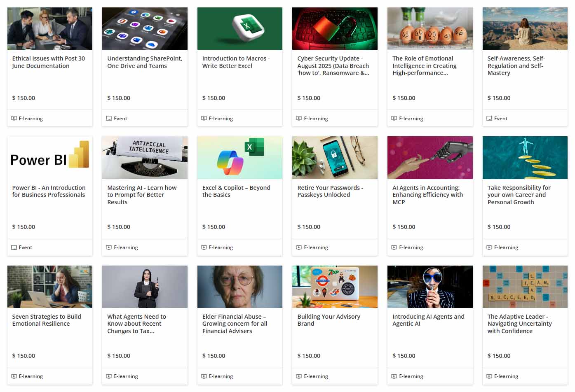The width and height of the screenshot is (575, 392).
Task: Select the egg faces Emotional Intelligence thumbnail
Action: pyautogui.click(x=430, y=28)
